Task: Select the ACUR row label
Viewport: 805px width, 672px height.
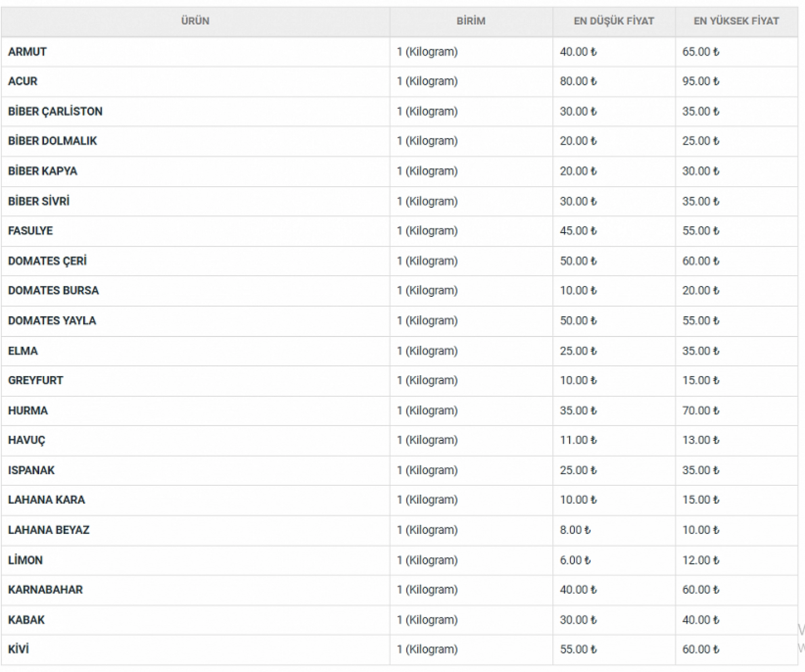Action: point(22,81)
